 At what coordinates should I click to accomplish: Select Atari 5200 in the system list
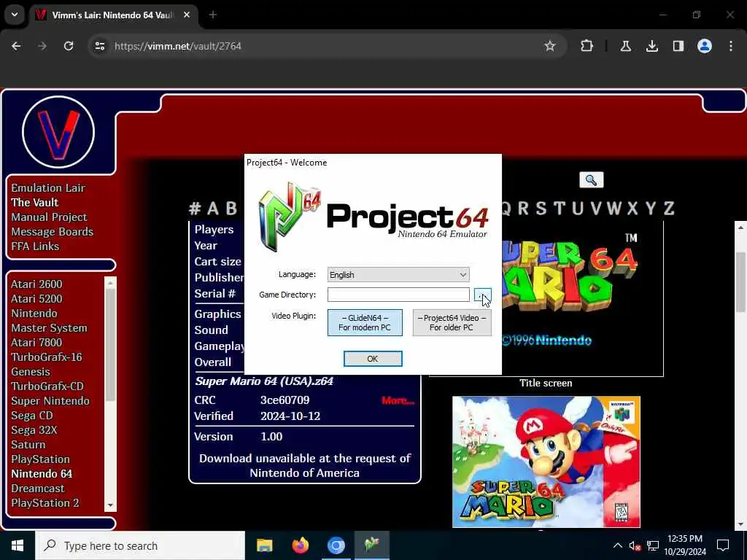(36, 298)
